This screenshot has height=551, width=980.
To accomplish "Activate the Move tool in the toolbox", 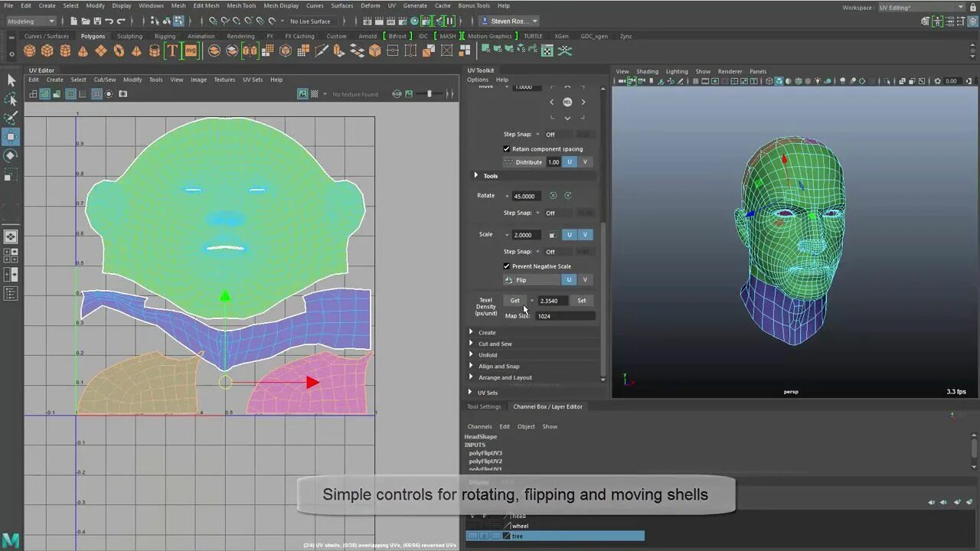I will 11,137.
